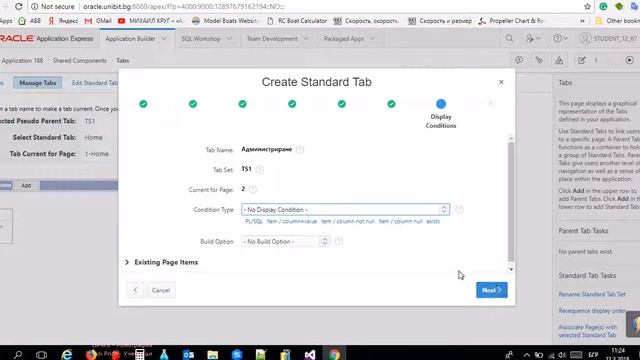Open the Packaged Apps menu
Screen dimensions: 640x360
coord(349,39)
